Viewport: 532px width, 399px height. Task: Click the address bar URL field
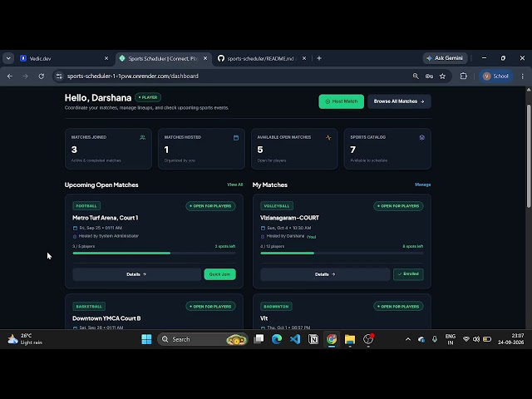238,76
